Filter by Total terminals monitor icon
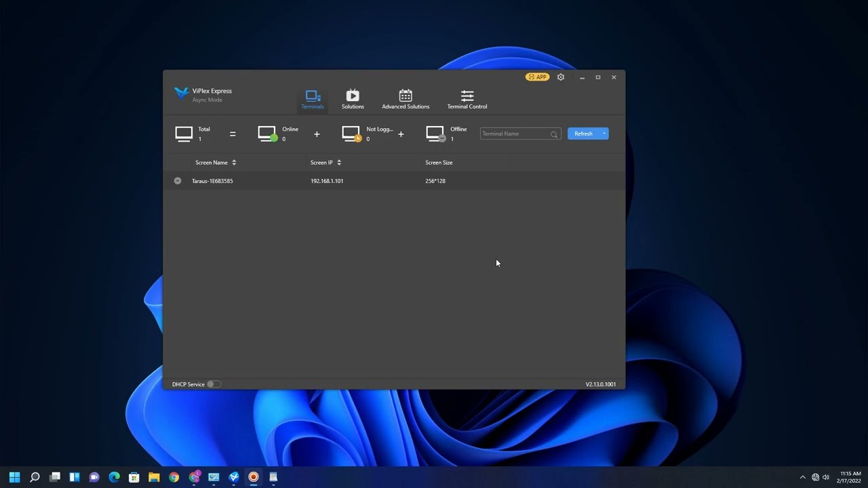The height and width of the screenshot is (488, 868). (184, 134)
